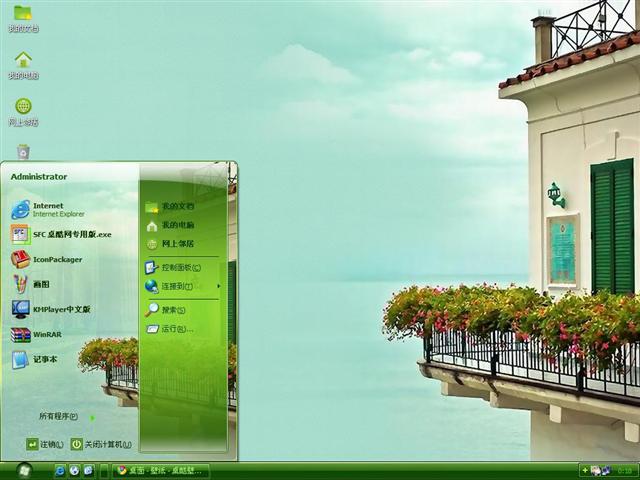Open 记事本 (Notepad) from the Start menu
640x480 pixels.
click(34, 359)
